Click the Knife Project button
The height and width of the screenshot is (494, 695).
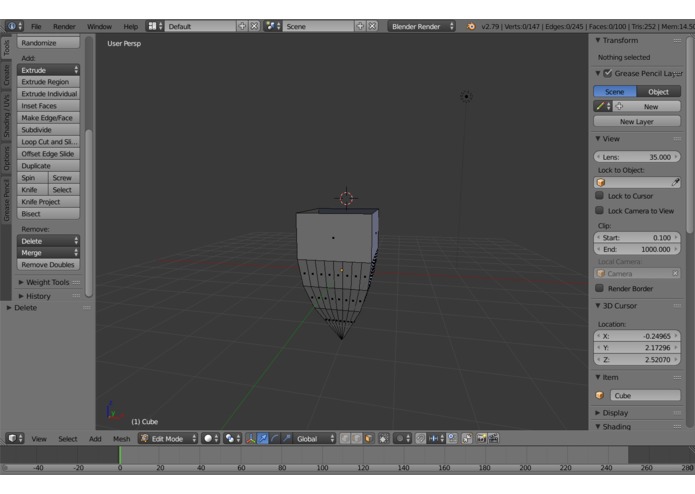point(48,202)
